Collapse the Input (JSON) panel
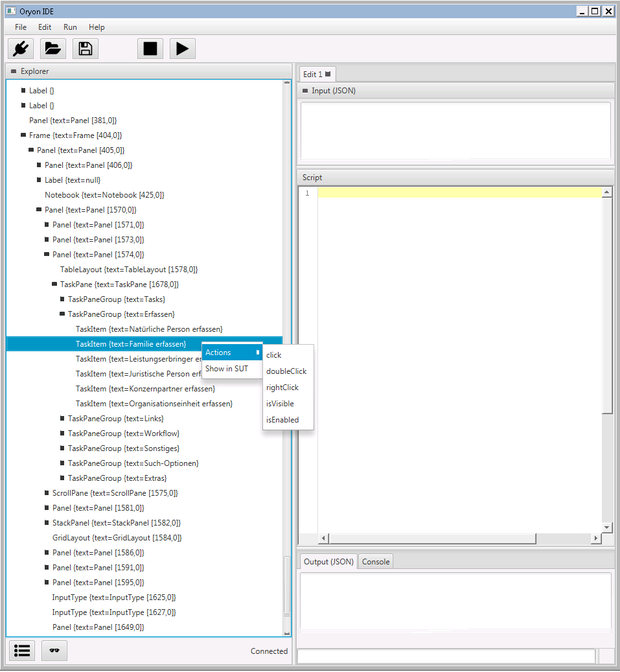 [x=305, y=91]
